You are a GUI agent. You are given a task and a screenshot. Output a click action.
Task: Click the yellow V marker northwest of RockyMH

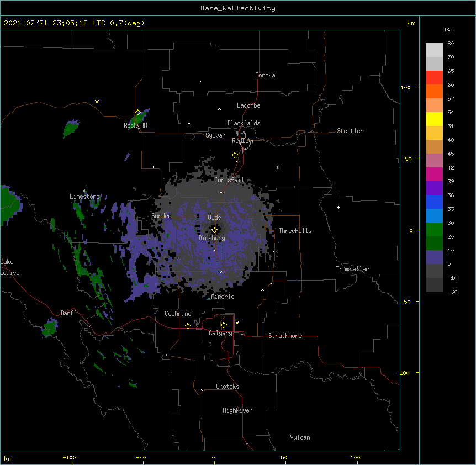tap(97, 102)
